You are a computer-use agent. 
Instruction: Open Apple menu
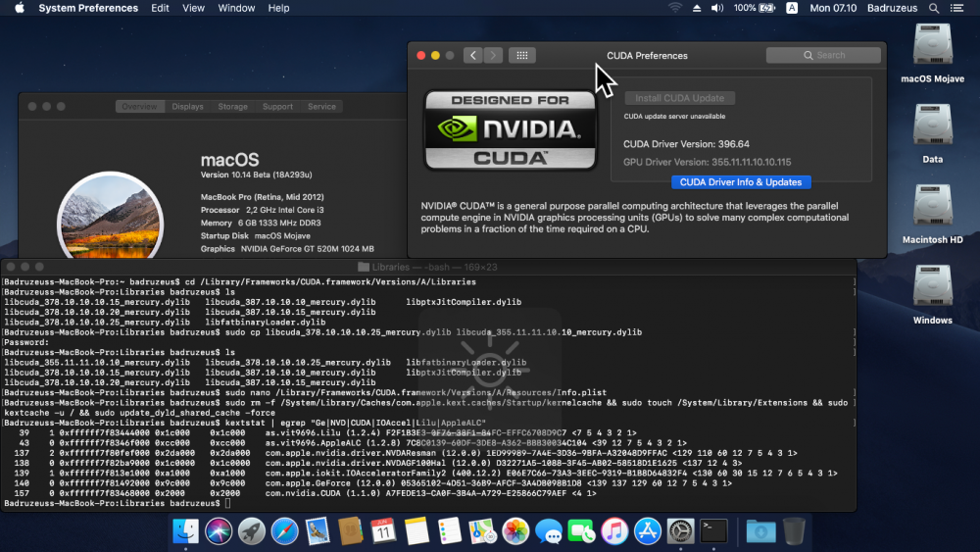(x=20, y=8)
